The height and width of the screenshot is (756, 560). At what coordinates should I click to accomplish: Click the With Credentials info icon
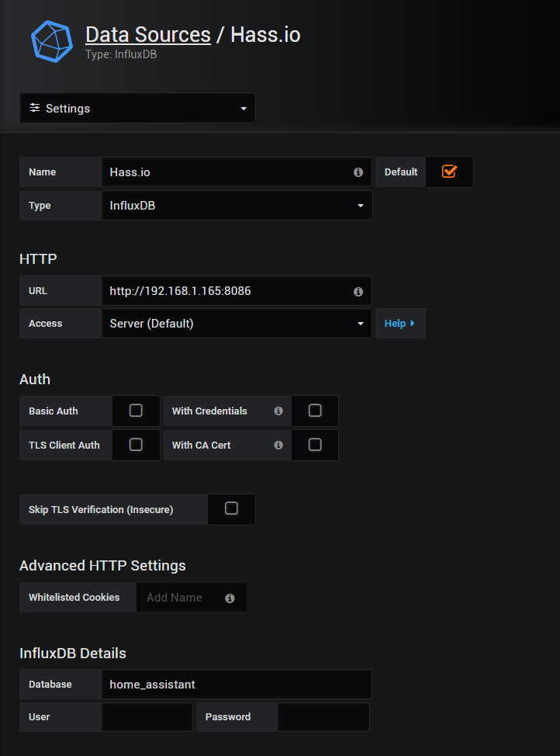click(278, 411)
